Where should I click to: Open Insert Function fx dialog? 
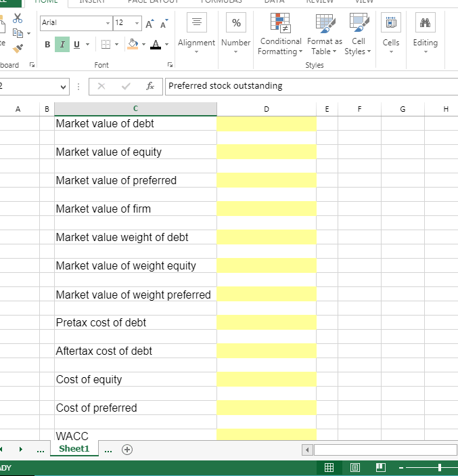click(150, 86)
